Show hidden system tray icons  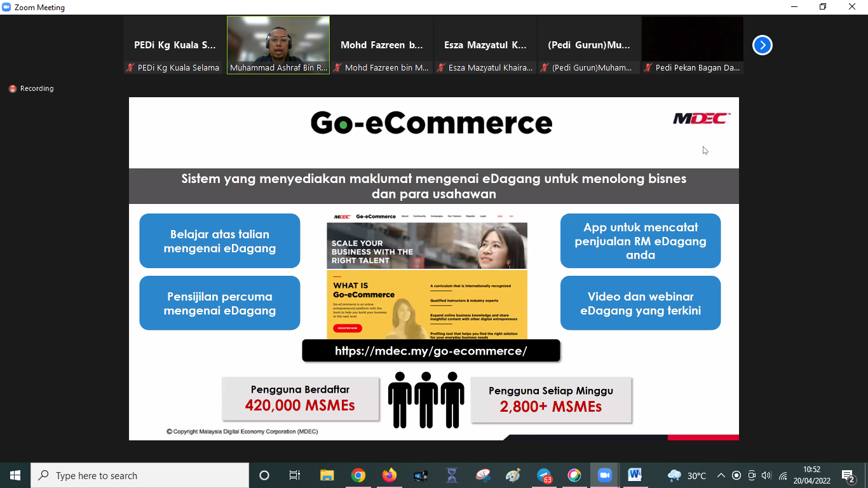pos(721,475)
